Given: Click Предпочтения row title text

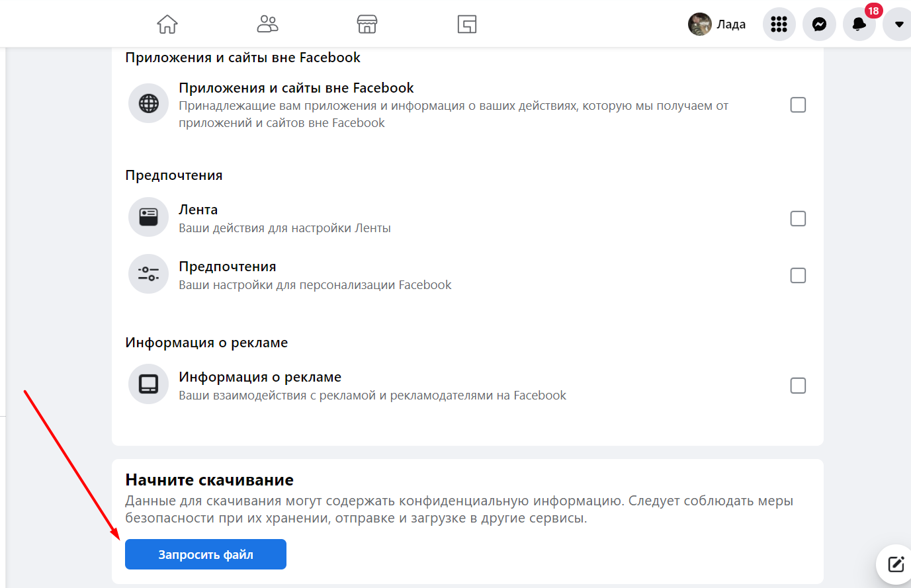Looking at the screenshot, I should pyautogui.click(x=228, y=267).
